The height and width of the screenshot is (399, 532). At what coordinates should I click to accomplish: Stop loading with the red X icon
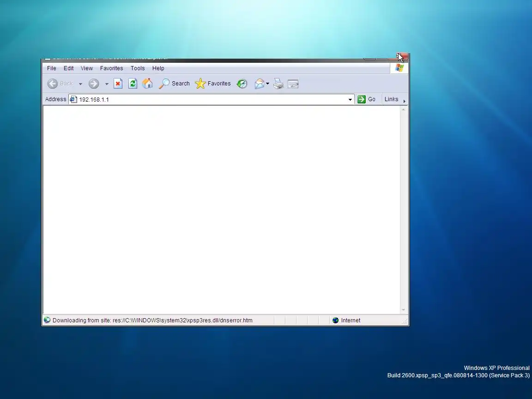pyautogui.click(x=118, y=84)
